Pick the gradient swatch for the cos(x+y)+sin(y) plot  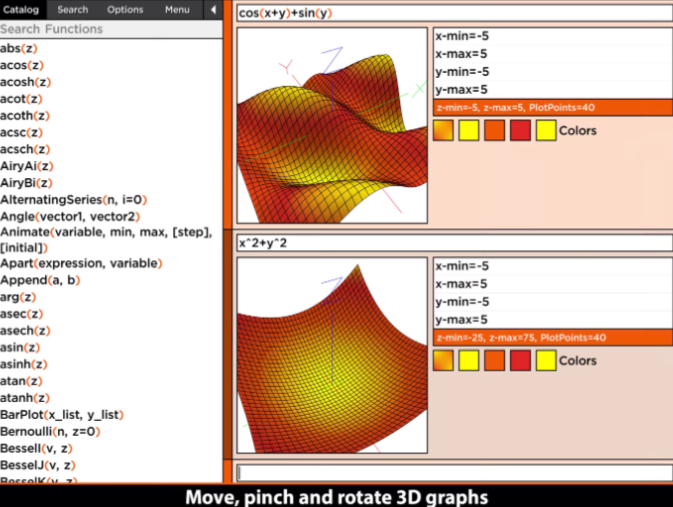click(443, 130)
